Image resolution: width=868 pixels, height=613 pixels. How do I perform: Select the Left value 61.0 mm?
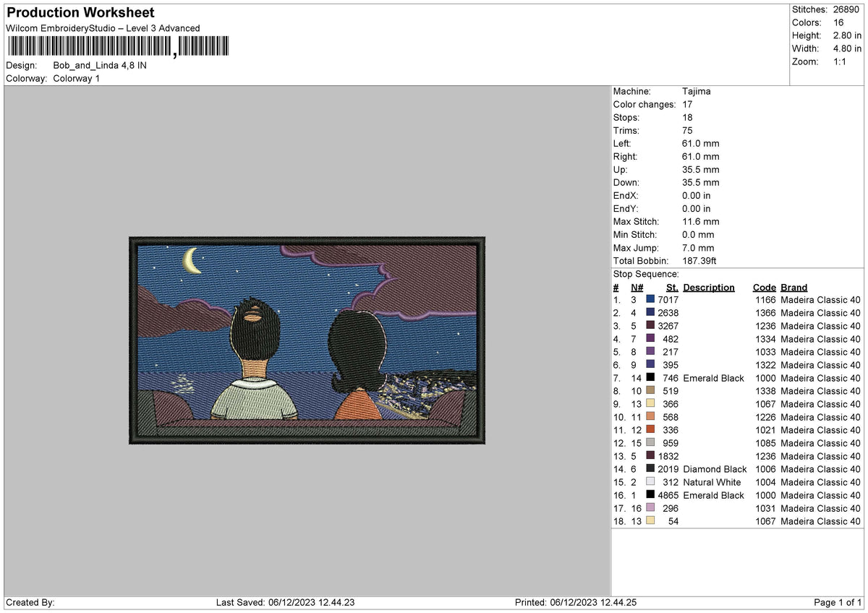point(701,143)
